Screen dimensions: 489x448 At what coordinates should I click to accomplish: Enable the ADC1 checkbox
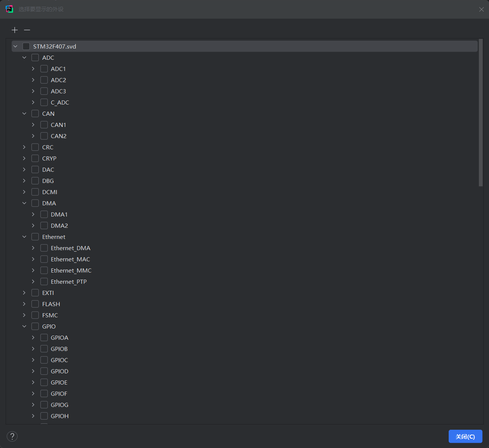[44, 69]
